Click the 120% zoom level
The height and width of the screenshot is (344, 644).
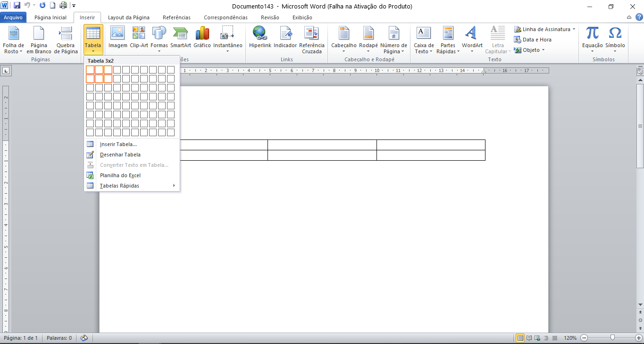pos(570,338)
